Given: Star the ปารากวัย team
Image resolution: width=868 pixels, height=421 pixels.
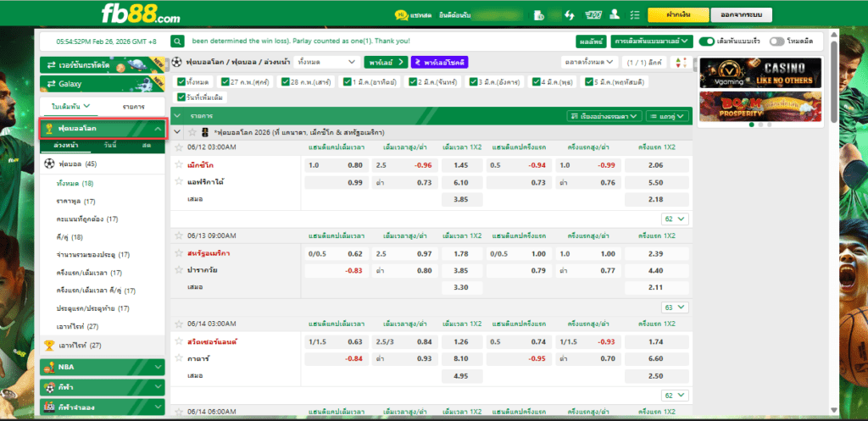Looking at the screenshot, I should coord(179,270).
